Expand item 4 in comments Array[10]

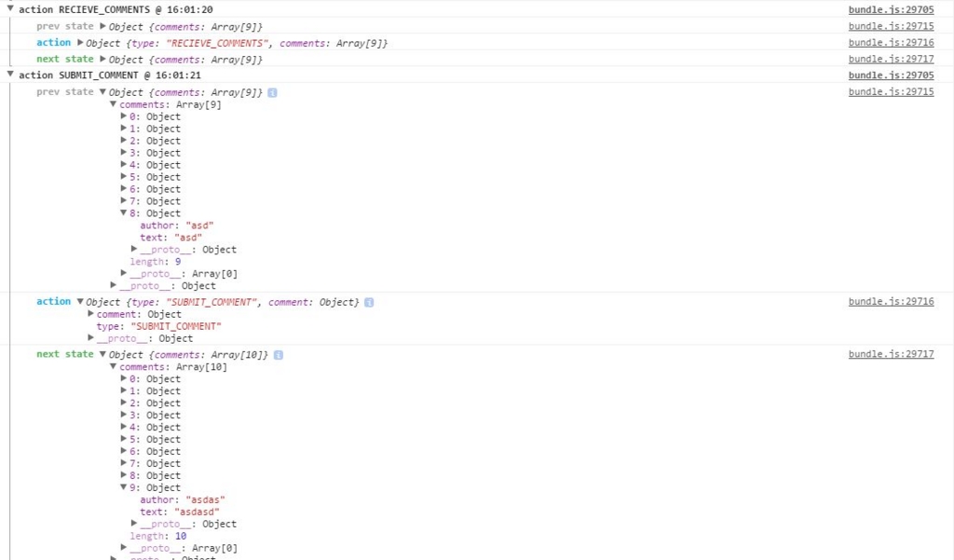click(124, 427)
